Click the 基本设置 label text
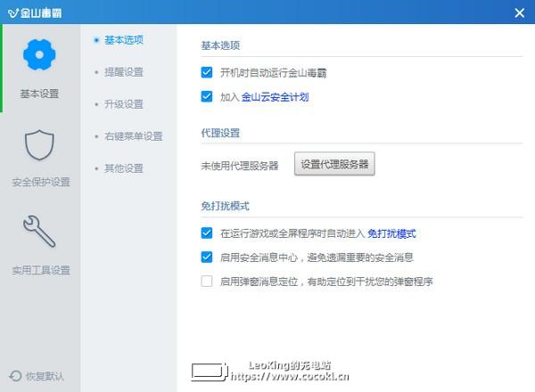Viewport: 535px width, 392px height. (x=39, y=94)
